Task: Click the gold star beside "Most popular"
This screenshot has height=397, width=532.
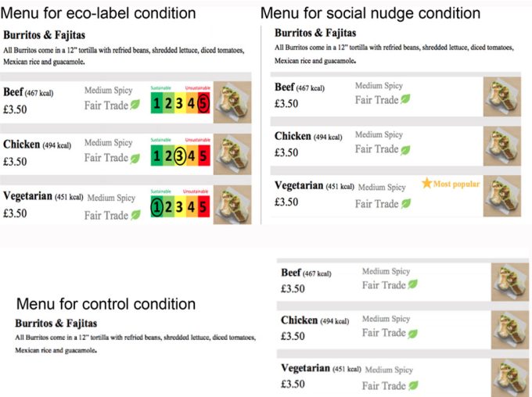Action: click(426, 184)
